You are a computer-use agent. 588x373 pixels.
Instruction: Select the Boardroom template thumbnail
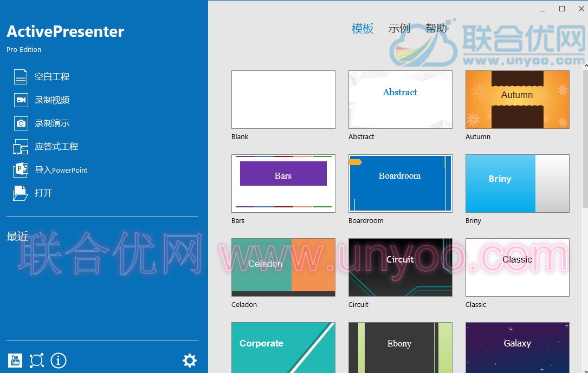[x=400, y=184]
